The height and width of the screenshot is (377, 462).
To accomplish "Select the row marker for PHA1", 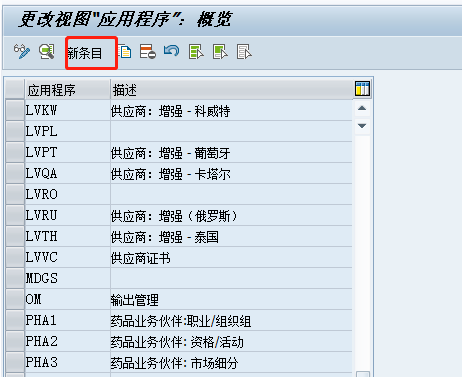I will tap(15, 320).
